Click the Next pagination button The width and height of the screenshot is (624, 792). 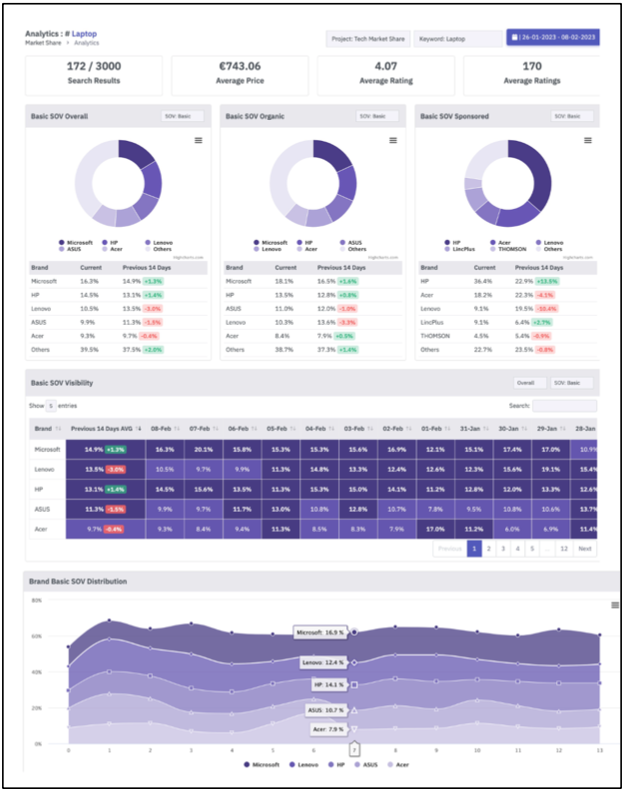[585, 549]
